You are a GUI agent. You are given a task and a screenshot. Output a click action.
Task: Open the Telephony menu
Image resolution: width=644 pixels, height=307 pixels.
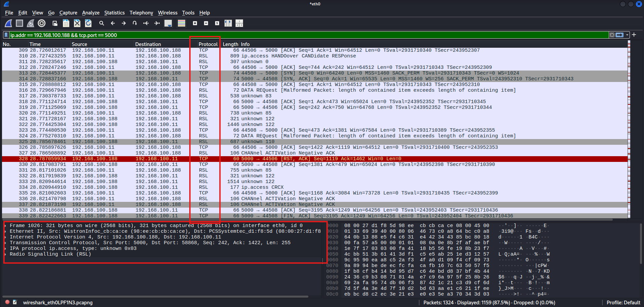point(141,13)
